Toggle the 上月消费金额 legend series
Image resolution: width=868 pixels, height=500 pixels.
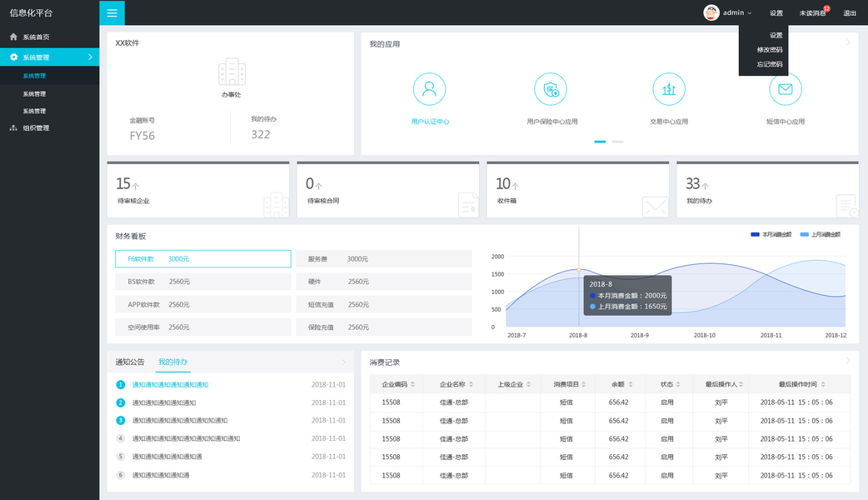tap(820, 234)
